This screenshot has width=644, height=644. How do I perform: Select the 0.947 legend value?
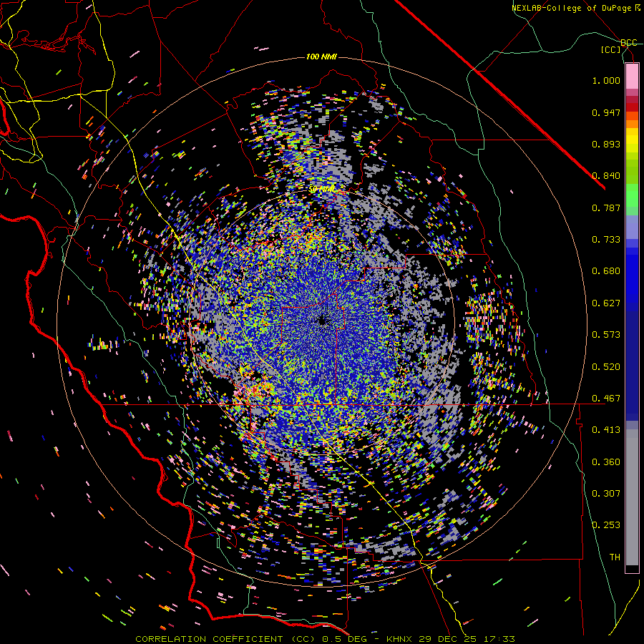[x=606, y=112]
